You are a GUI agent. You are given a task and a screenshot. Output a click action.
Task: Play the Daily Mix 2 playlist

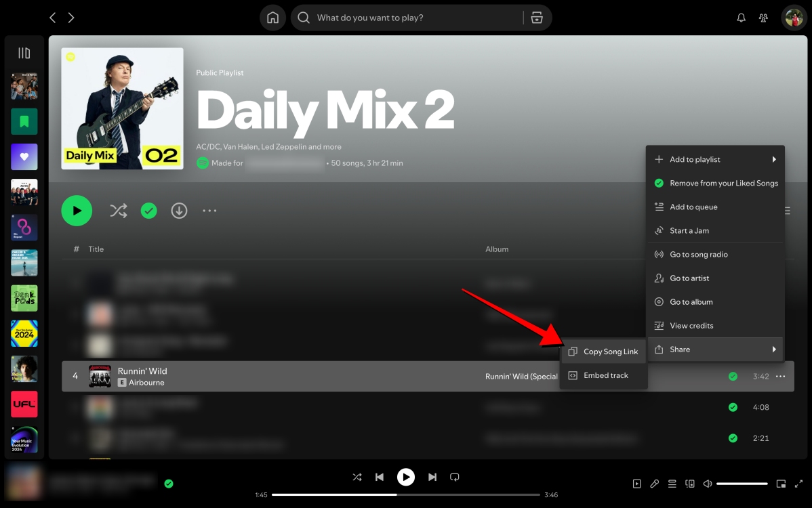77,211
